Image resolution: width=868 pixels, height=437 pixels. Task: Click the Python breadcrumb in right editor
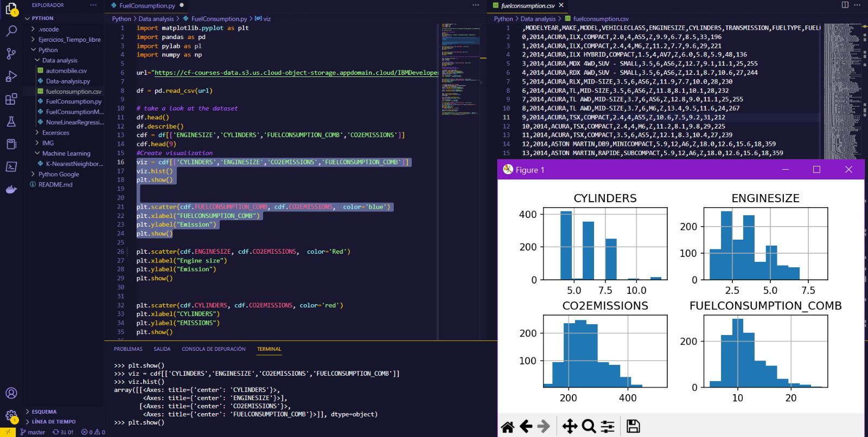point(503,18)
